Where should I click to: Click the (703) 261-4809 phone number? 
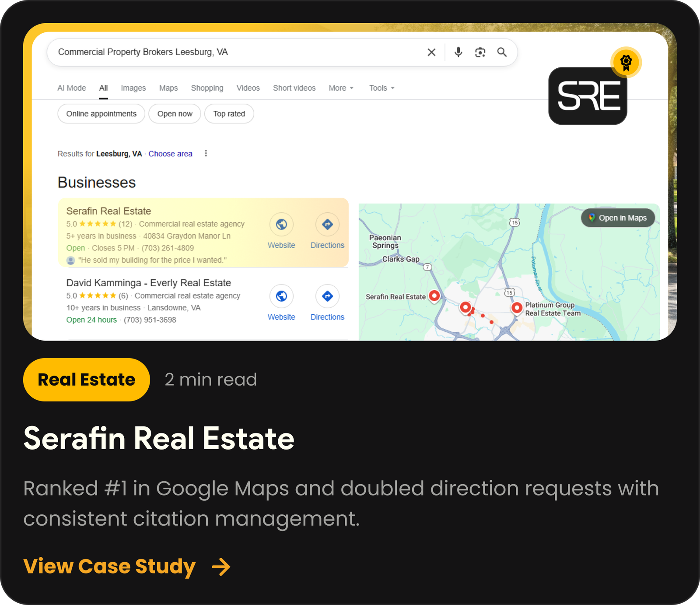pyautogui.click(x=168, y=248)
